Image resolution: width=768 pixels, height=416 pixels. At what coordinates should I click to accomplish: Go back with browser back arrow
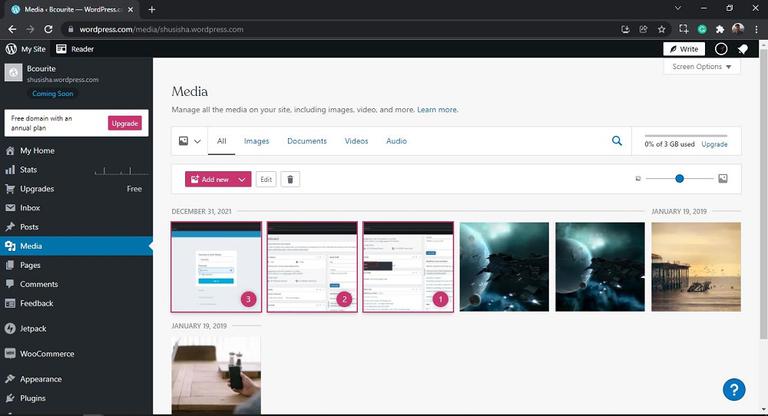coord(12,29)
